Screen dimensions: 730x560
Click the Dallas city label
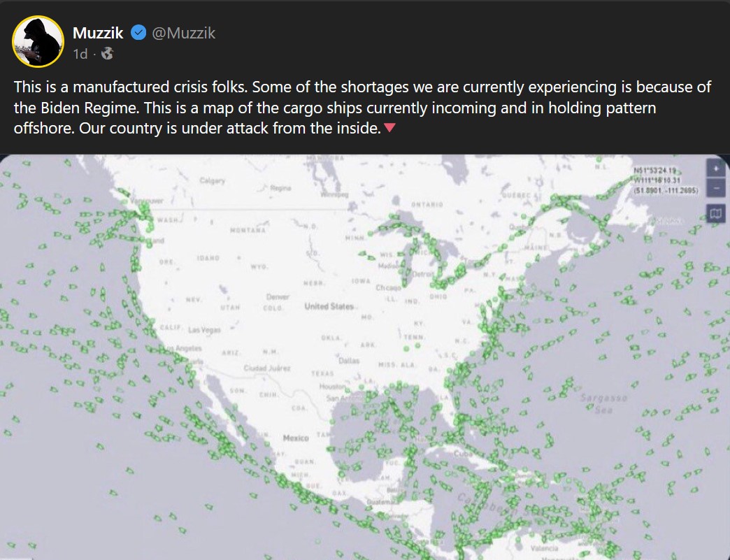click(349, 361)
